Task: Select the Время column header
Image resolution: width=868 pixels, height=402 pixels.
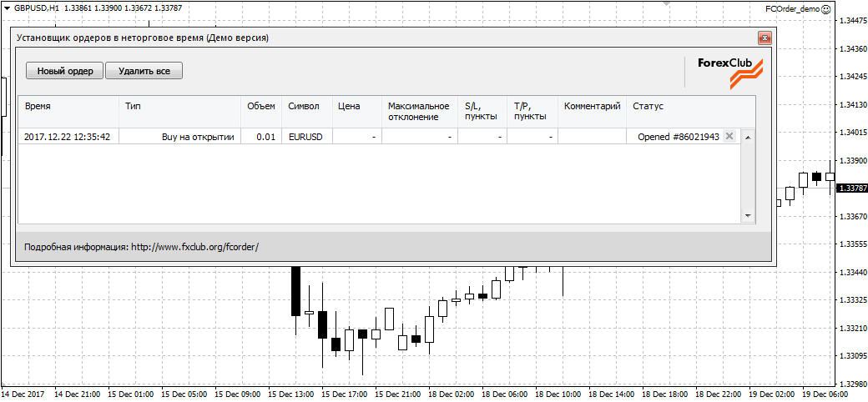Action: (68, 112)
